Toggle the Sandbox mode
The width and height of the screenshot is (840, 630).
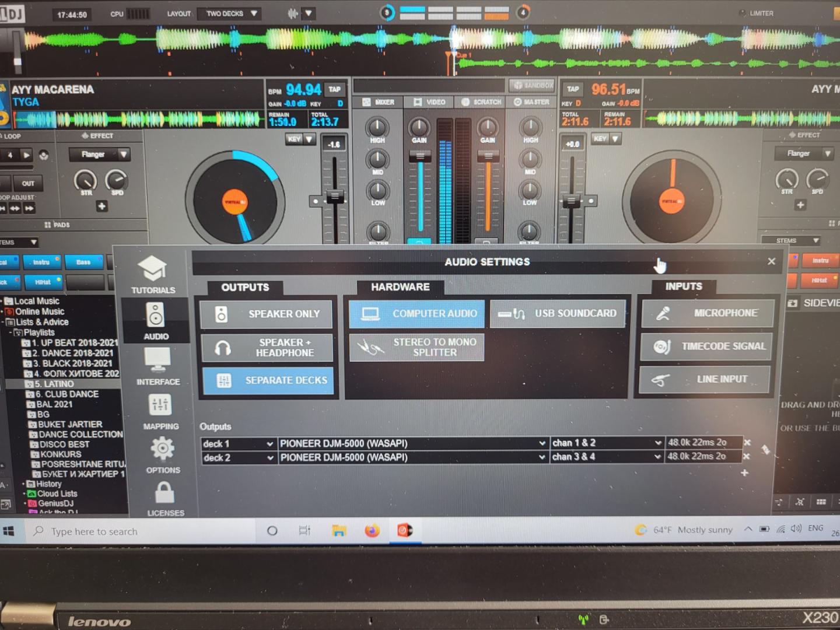coord(531,85)
